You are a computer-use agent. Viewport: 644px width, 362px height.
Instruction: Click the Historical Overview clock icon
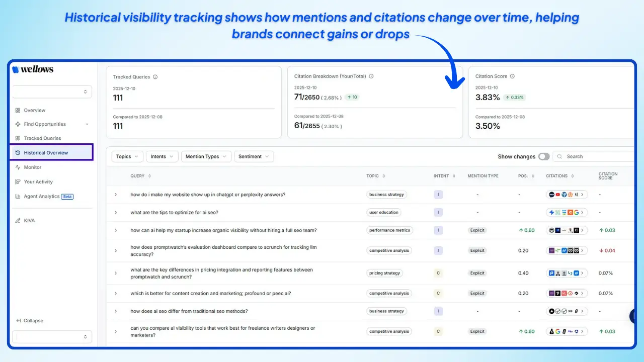click(18, 153)
